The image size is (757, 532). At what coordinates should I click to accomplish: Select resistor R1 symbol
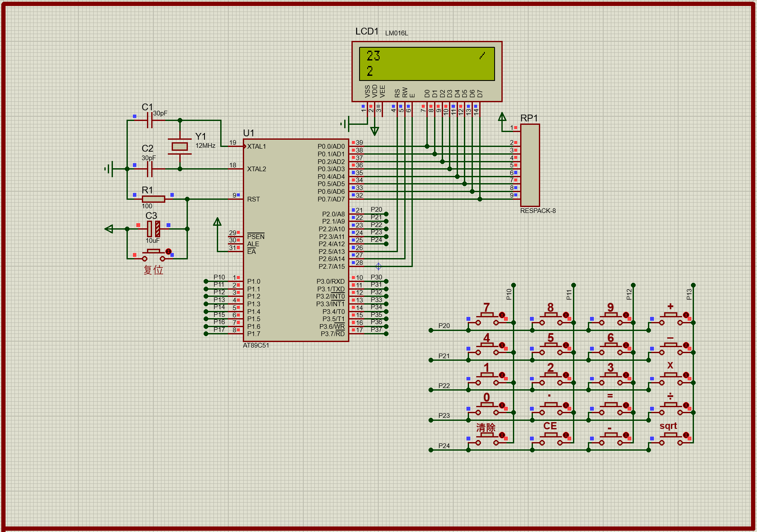(x=153, y=199)
